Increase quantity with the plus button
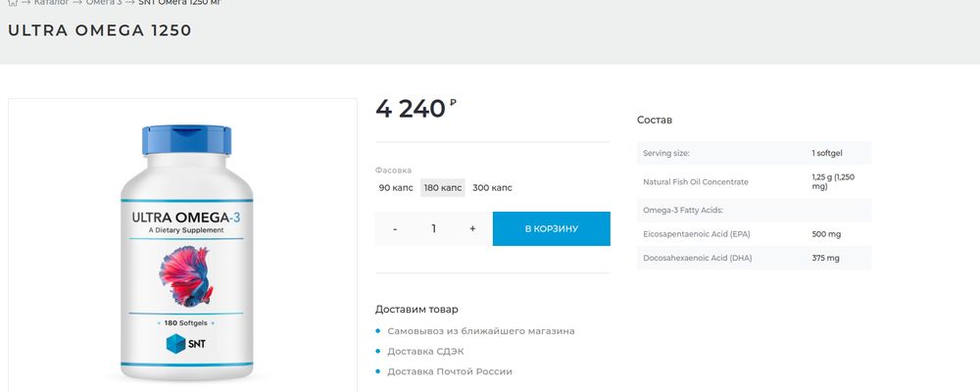The height and width of the screenshot is (392, 980). click(x=472, y=228)
